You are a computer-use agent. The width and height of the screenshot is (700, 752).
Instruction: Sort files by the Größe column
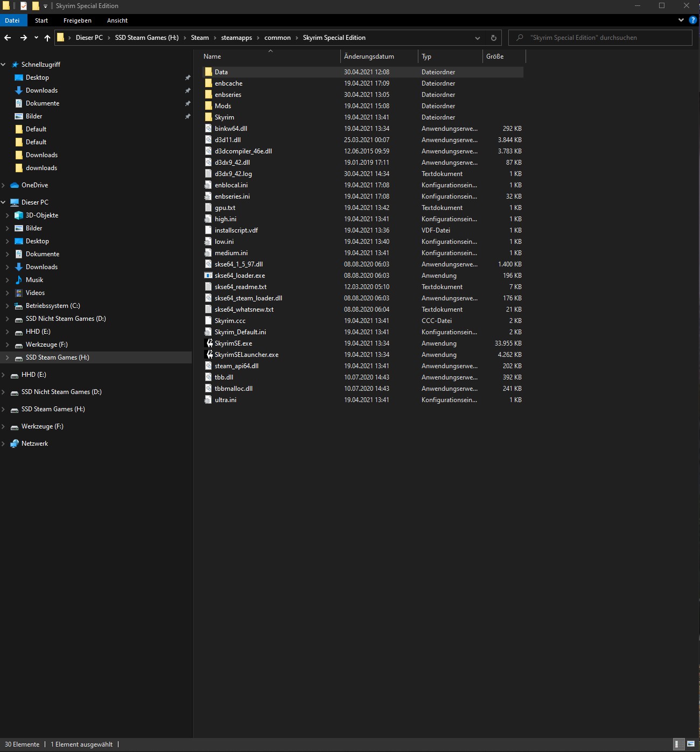pyautogui.click(x=504, y=57)
